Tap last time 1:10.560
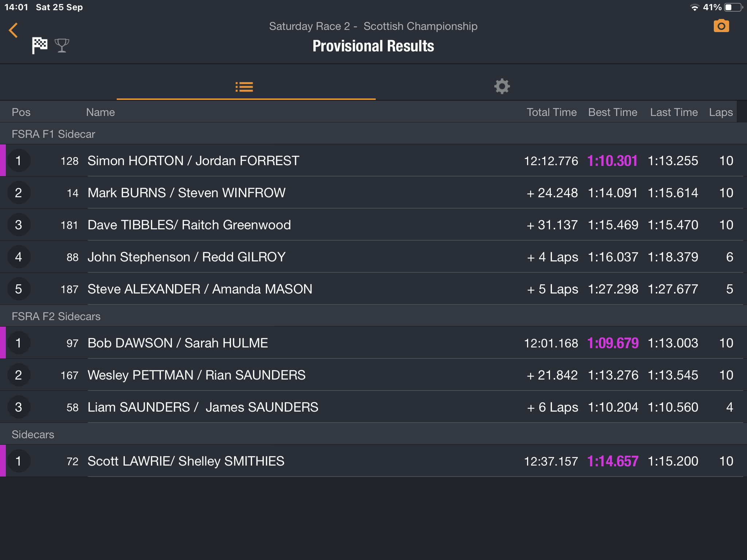The image size is (747, 560). pyautogui.click(x=673, y=407)
